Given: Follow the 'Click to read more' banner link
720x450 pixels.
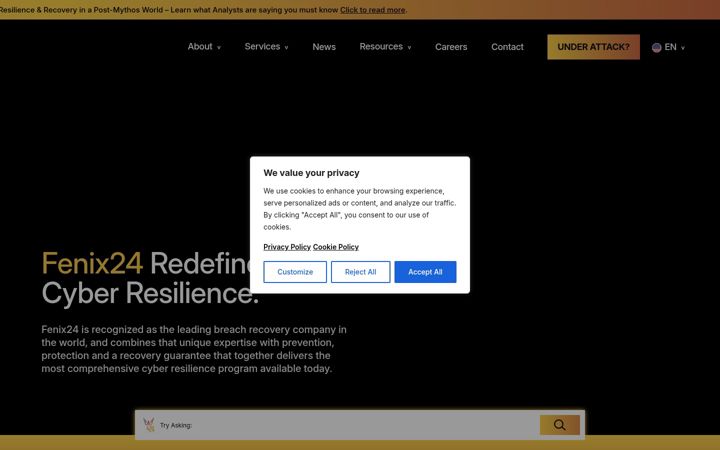Looking at the screenshot, I should [x=372, y=10].
